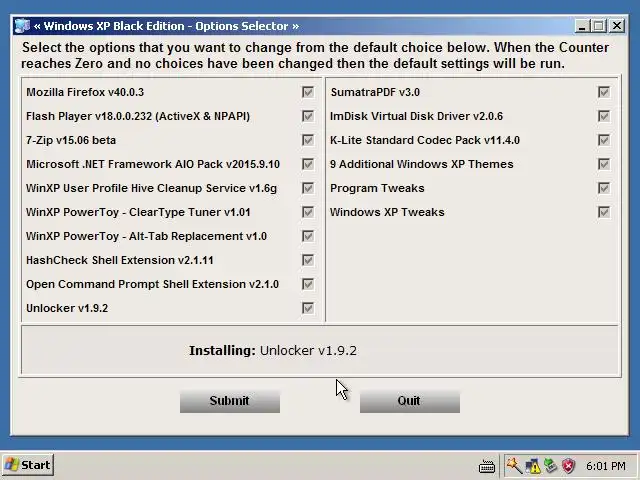
Task: Toggle the SumatraPDF v3.0 checkbox
Action: click(x=604, y=92)
